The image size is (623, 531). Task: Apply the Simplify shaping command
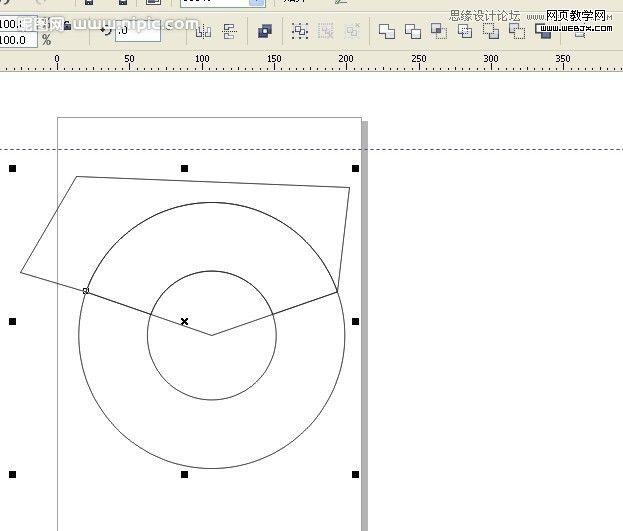coord(465,31)
